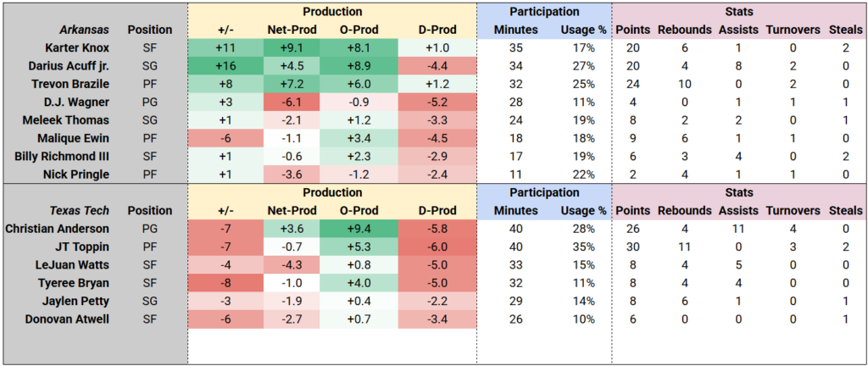Click the Participation header in the Arkansas section

[544, 12]
